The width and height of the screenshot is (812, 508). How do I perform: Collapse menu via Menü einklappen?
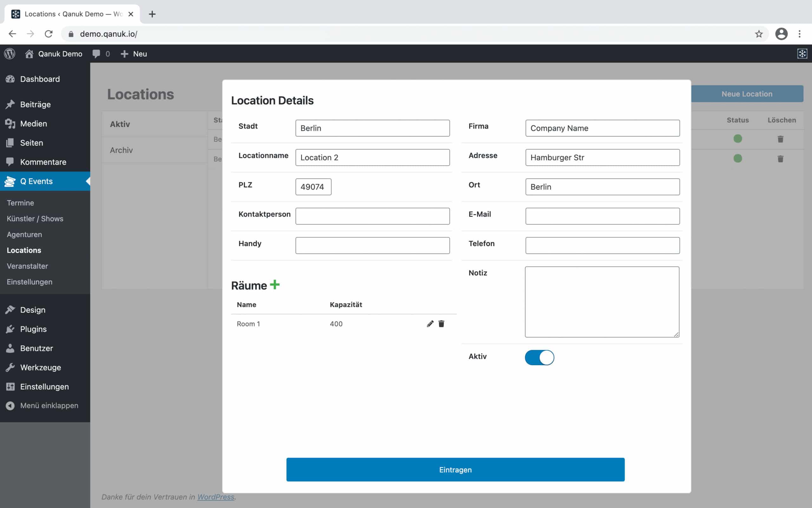tap(45, 405)
